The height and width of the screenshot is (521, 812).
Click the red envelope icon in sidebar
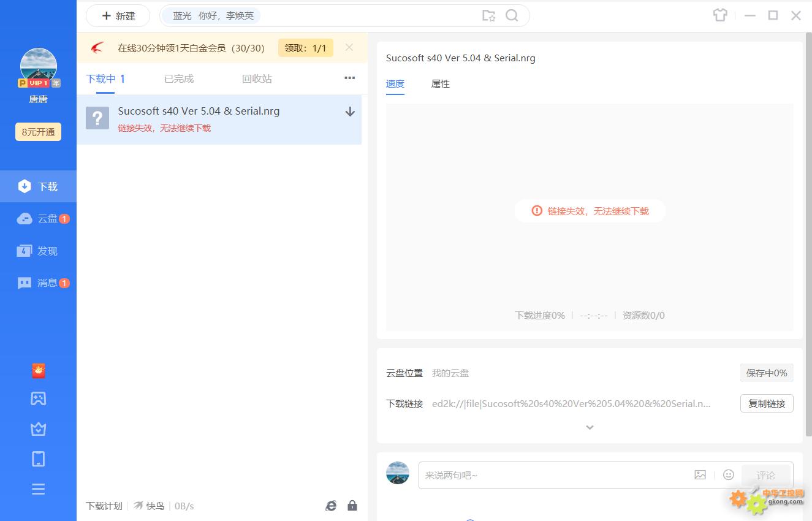click(39, 370)
